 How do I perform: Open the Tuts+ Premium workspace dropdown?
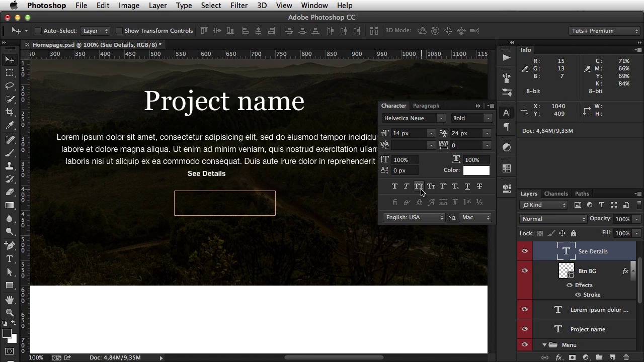(605, 31)
